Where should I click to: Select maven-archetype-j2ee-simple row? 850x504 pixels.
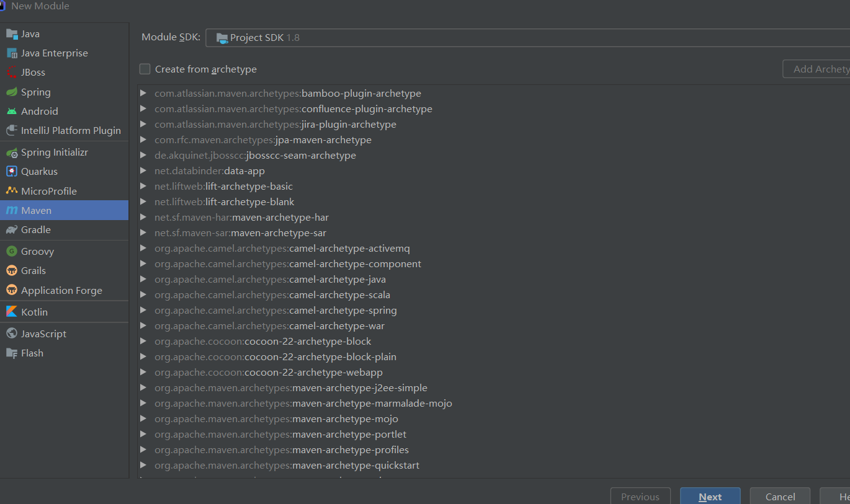tap(494, 387)
